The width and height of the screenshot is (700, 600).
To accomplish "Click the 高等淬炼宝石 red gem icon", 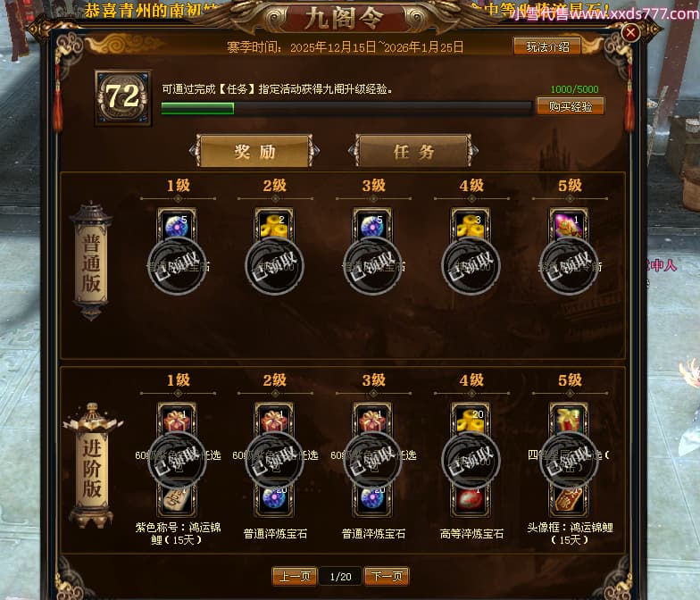I will tap(471, 500).
